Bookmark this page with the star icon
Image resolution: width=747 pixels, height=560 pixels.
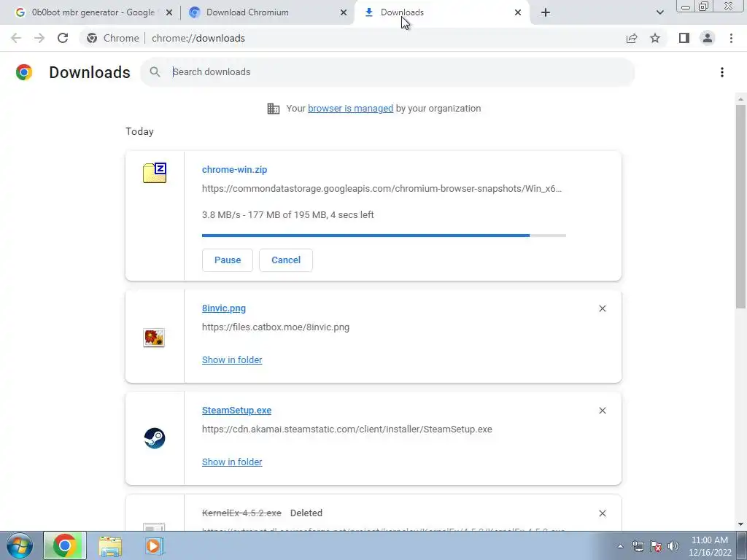(655, 38)
